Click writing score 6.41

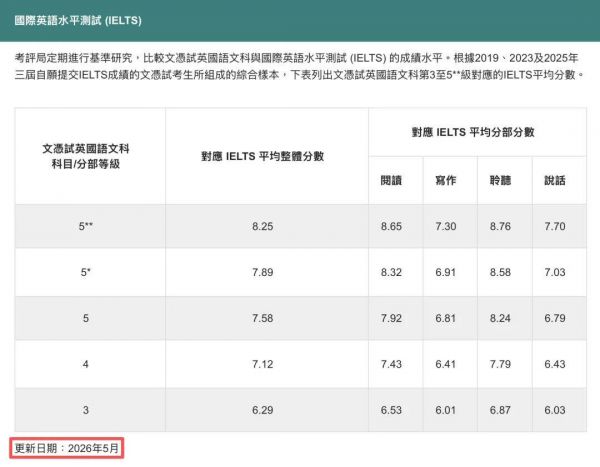tap(446, 364)
